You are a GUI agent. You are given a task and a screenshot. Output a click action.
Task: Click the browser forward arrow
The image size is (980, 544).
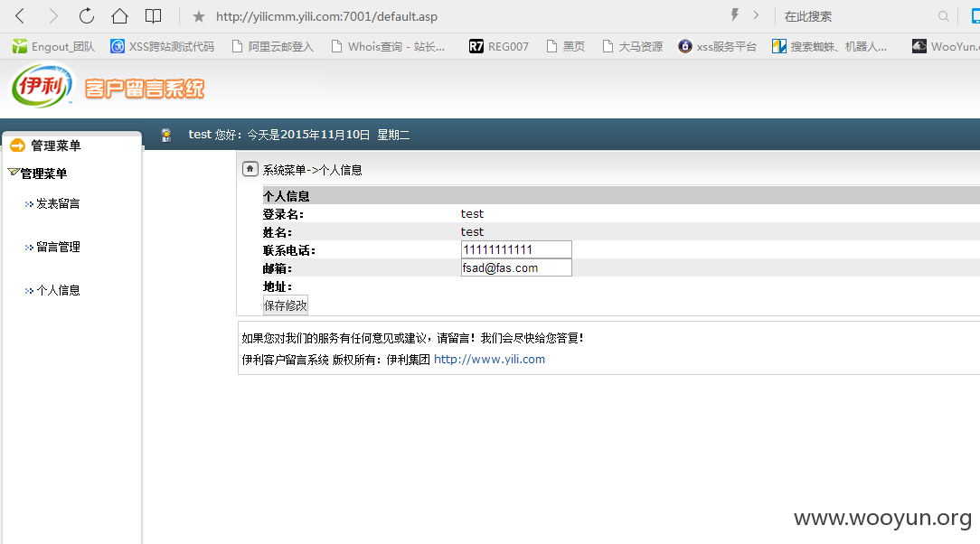(x=53, y=16)
